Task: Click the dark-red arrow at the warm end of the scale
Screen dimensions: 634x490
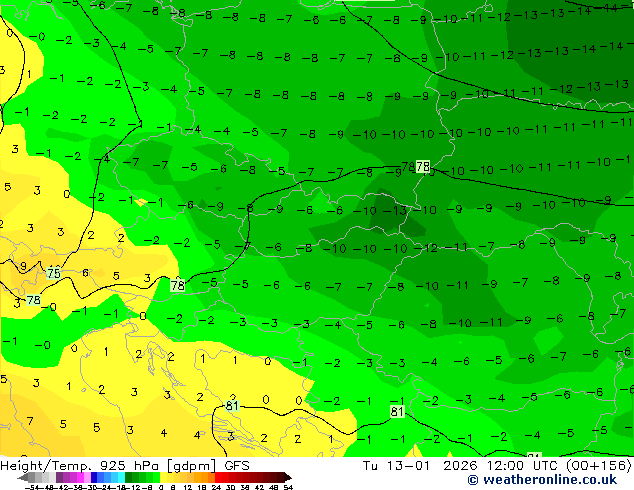Action: [288, 477]
